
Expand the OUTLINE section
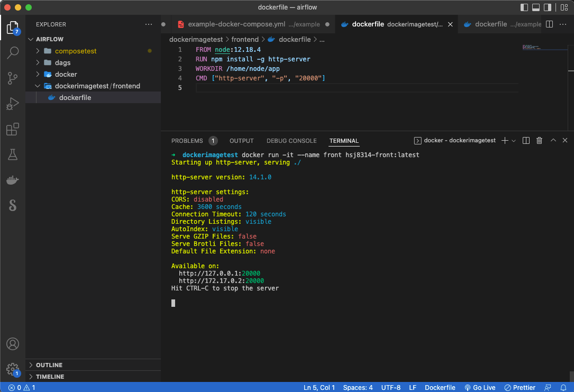point(93,365)
